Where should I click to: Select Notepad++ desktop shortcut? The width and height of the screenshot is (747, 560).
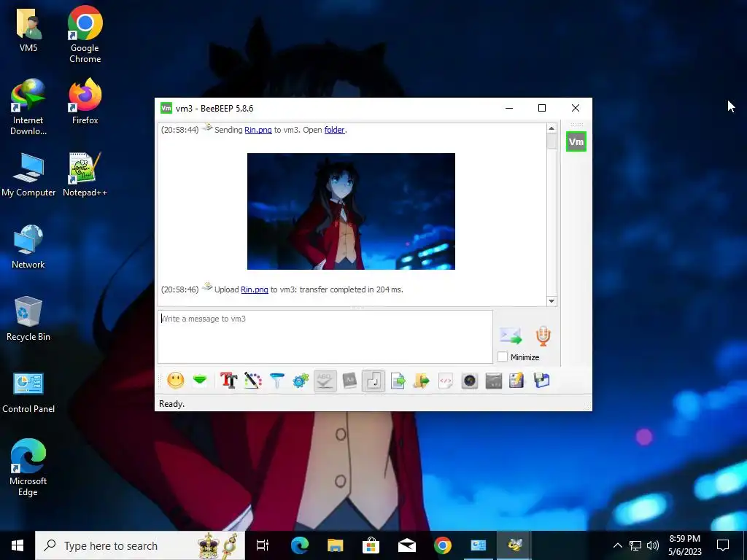click(x=85, y=174)
